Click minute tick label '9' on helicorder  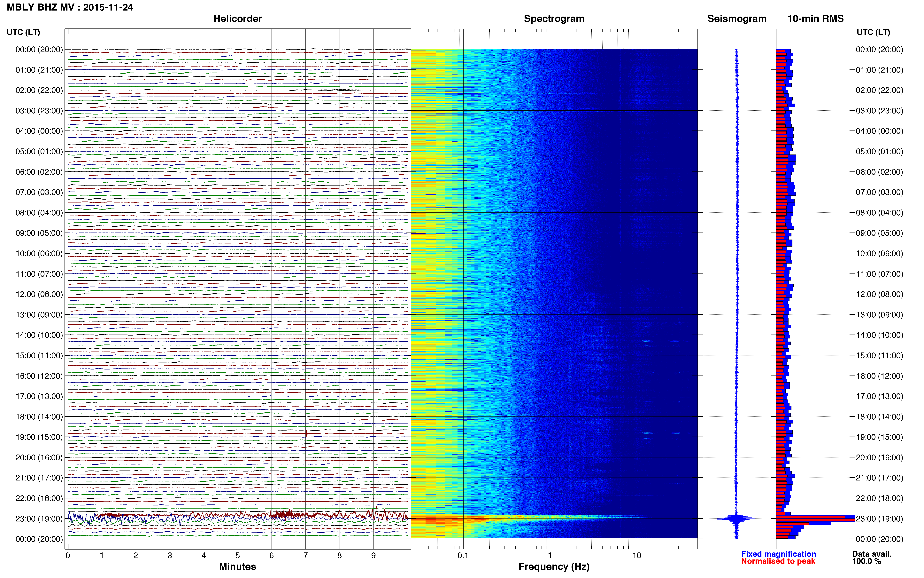pyautogui.click(x=373, y=555)
